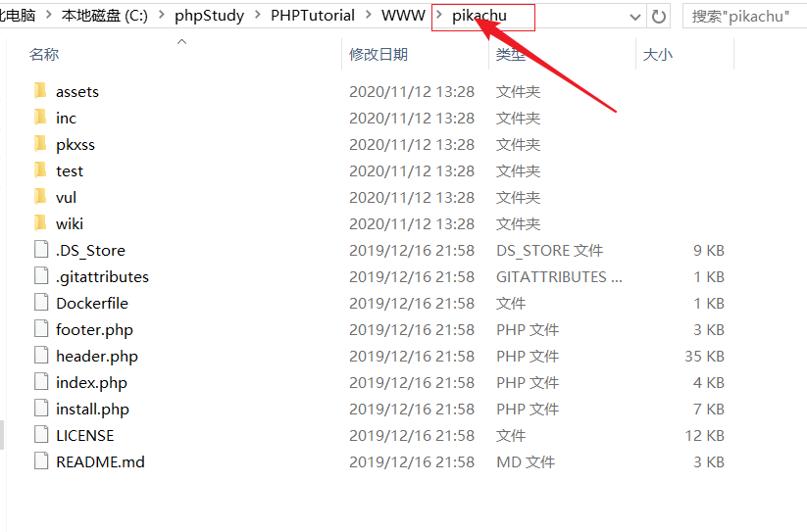Image resolution: width=807 pixels, height=532 pixels.
Task: Select the install.php file name
Action: pyautogui.click(x=92, y=410)
